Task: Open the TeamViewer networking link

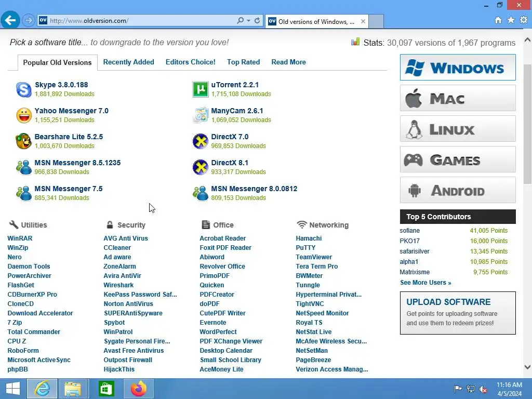Action: pos(314,257)
